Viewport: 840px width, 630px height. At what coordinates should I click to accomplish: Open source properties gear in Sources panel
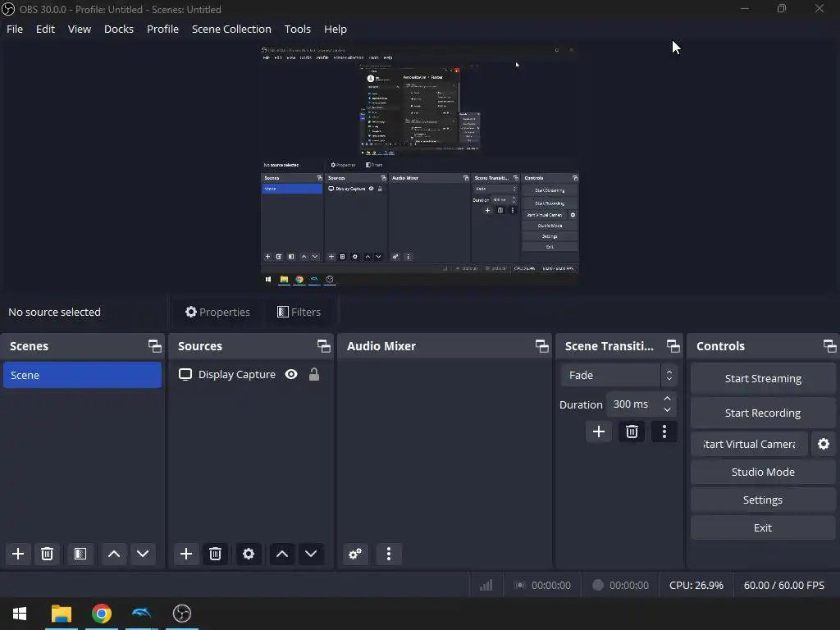coord(248,554)
